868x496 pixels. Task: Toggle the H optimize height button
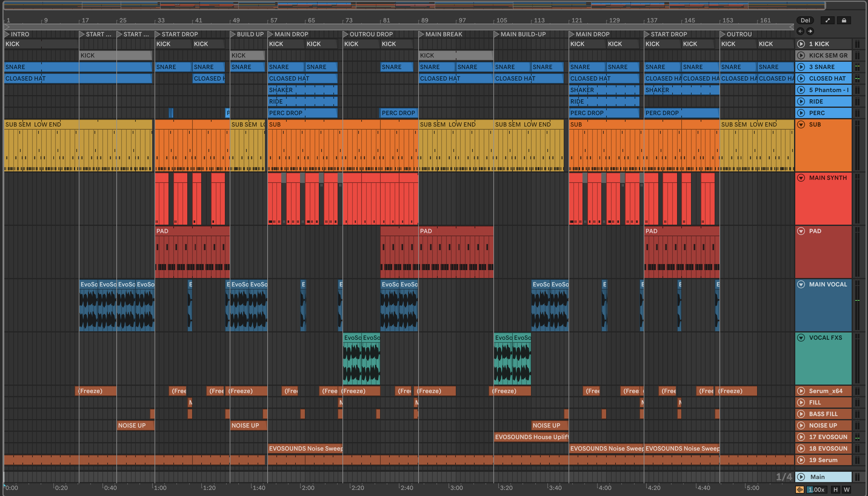coord(836,490)
